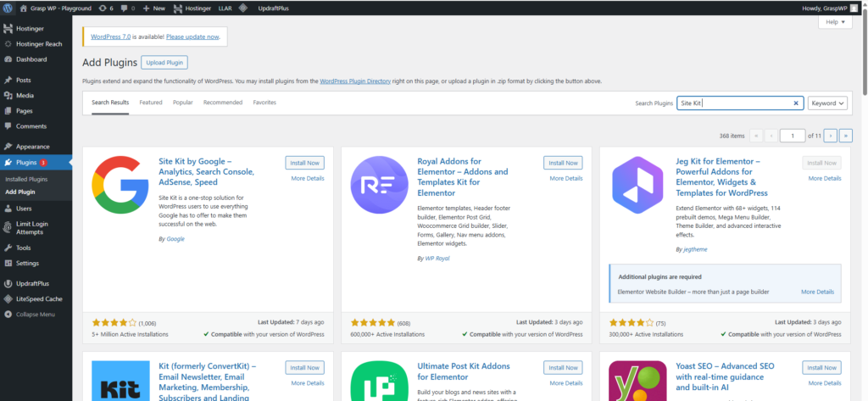Open the Site Kit by Google title link
The image size is (868, 401).
pyautogui.click(x=207, y=172)
